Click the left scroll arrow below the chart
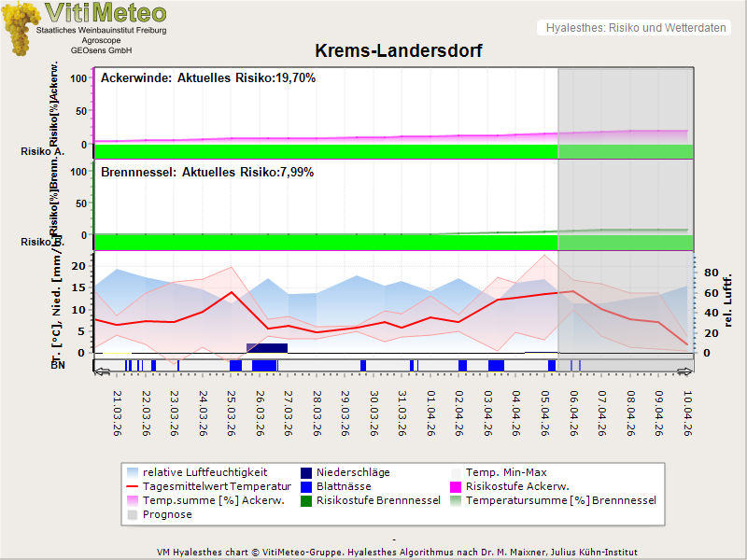This screenshot has height=560, width=747. tap(100, 371)
